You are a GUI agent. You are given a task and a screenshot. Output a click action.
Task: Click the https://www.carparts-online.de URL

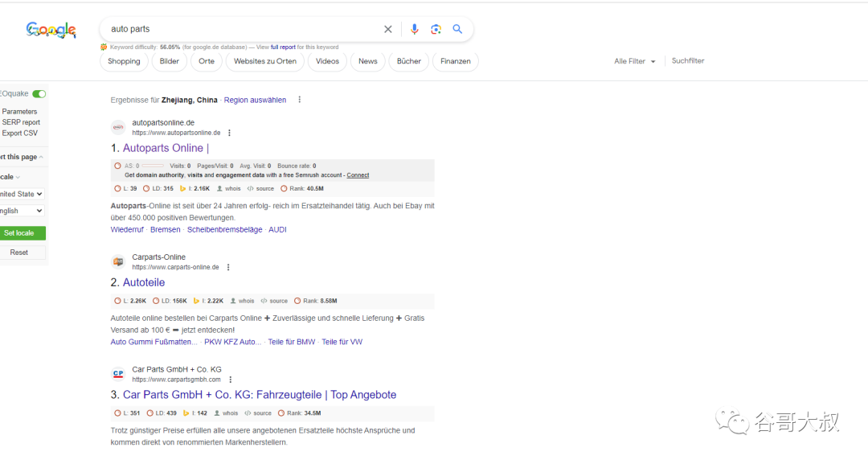click(175, 267)
